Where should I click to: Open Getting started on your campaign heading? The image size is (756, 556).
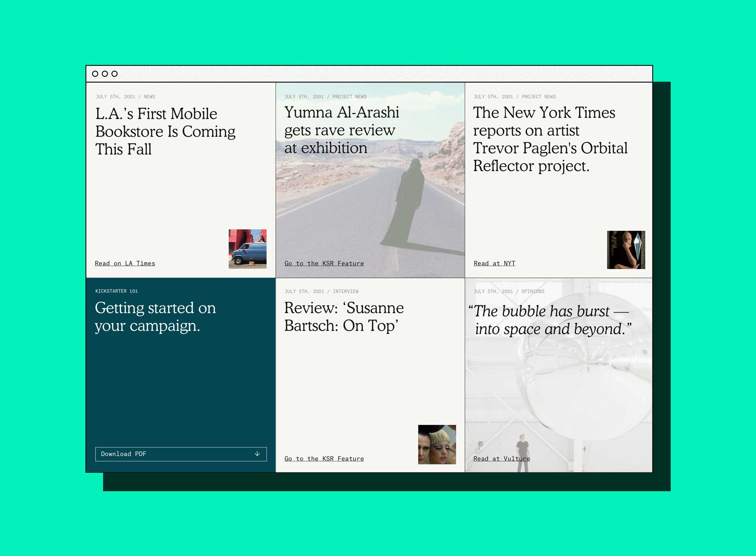click(155, 317)
